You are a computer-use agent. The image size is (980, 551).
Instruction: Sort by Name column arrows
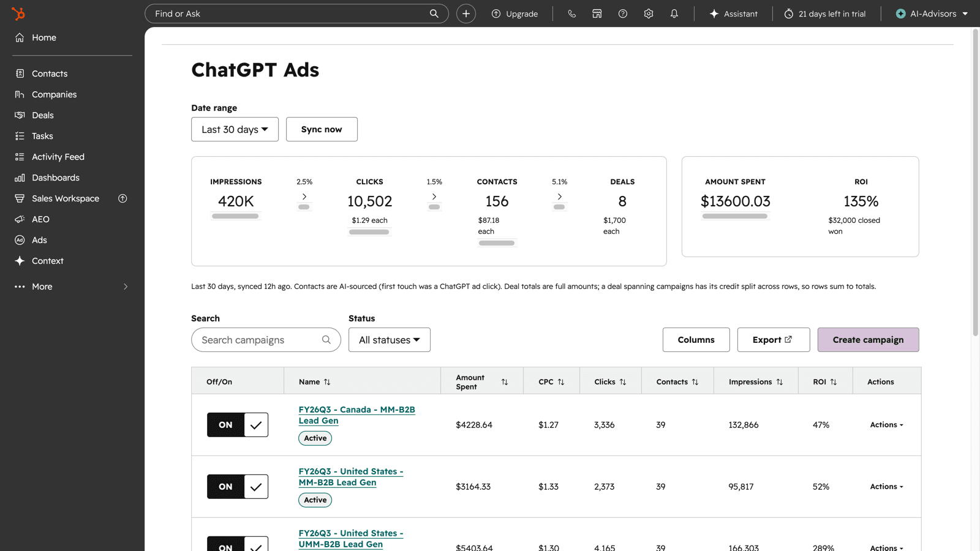pos(327,382)
